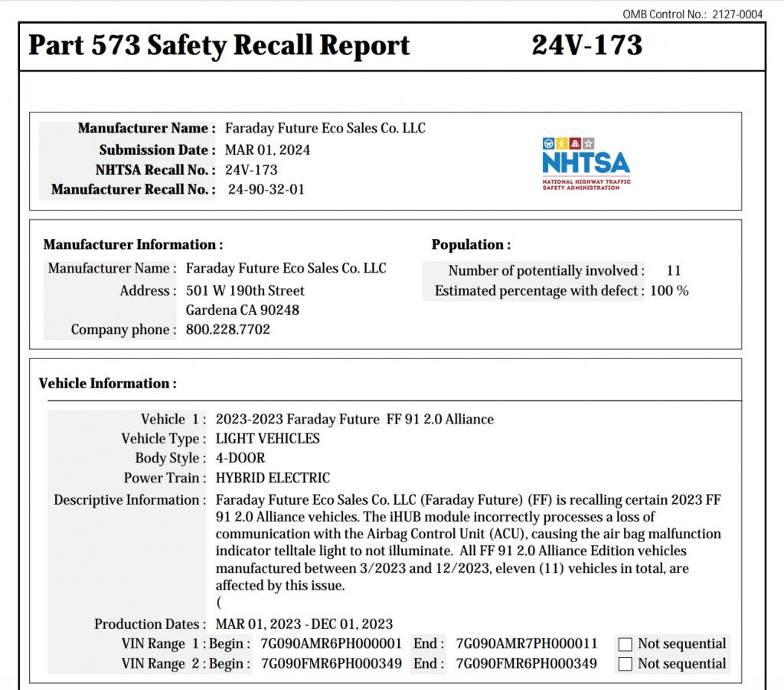Check Not sequential for VIN Range 2
The width and height of the screenshot is (784, 690).
click(626, 664)
